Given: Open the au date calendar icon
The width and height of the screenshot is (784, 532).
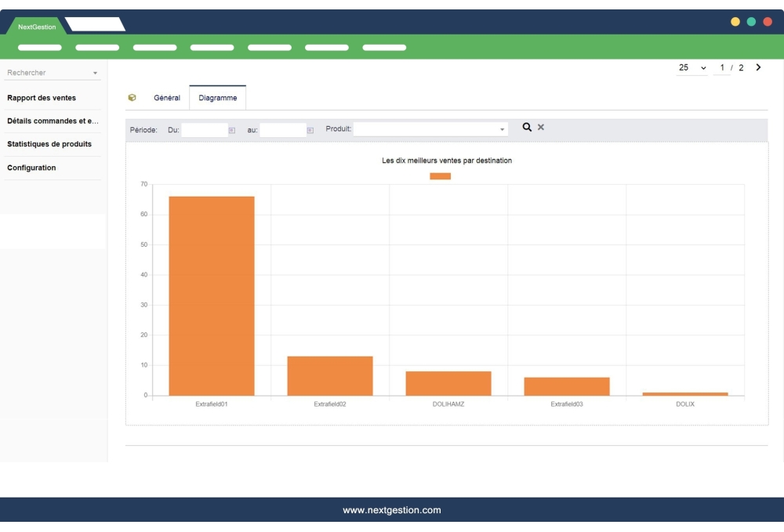Looking at the screenshot, I should [x=310, y=130].
